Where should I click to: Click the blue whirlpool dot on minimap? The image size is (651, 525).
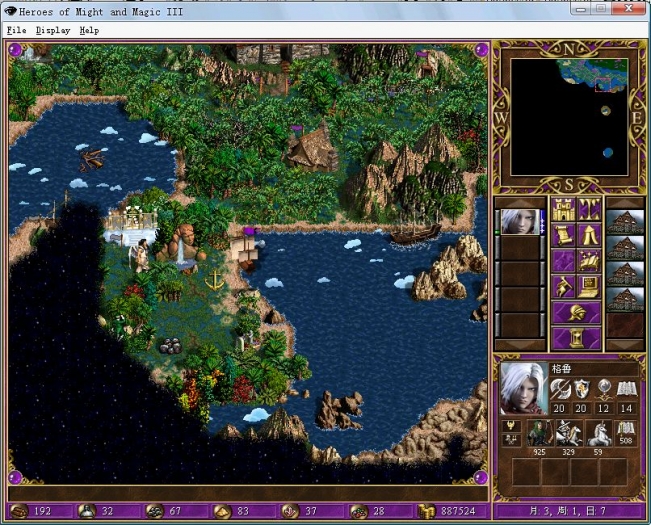pos(608,153)
